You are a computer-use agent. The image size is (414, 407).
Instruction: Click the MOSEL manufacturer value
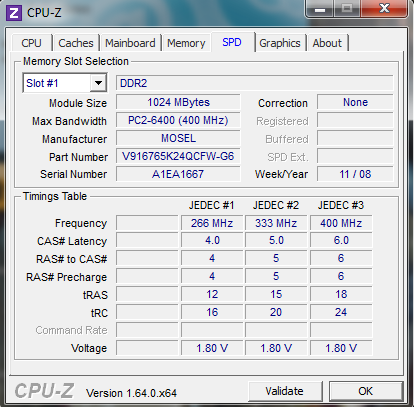[178, 138]
